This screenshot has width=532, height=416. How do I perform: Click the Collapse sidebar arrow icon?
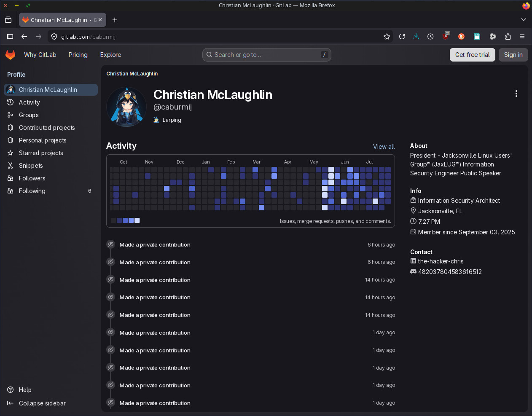[x=10, y=403]
